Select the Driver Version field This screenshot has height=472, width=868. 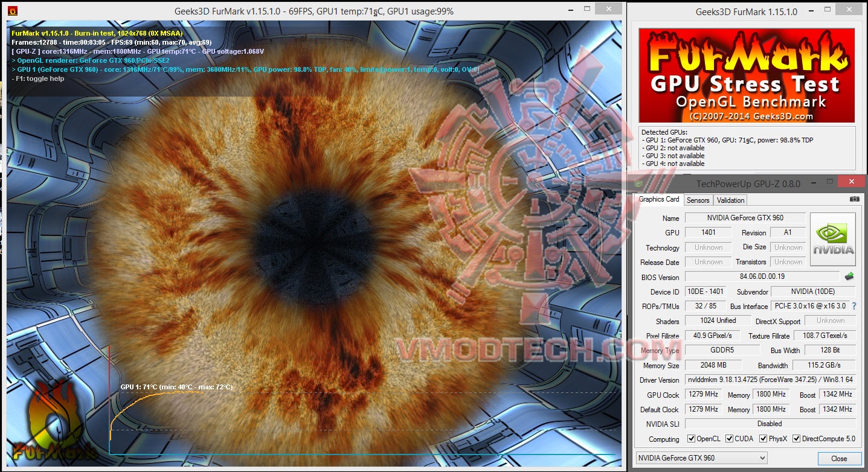770,380
